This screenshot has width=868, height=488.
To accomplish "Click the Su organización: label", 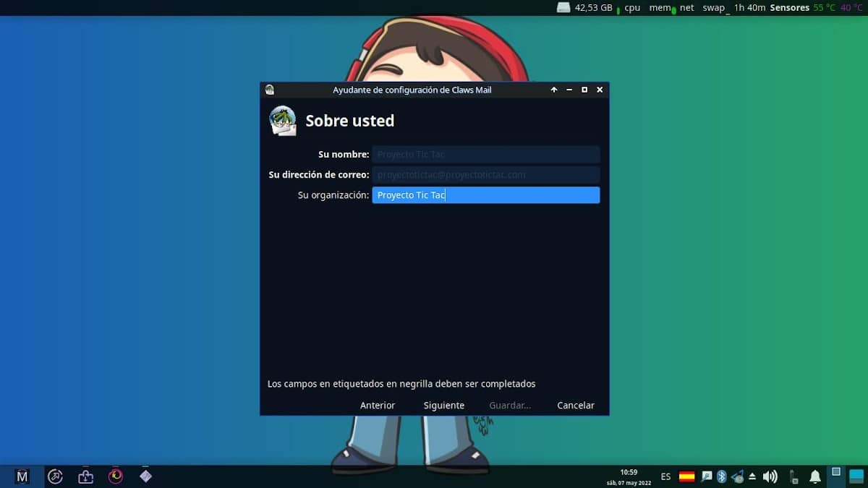I will tap(333, 195).
